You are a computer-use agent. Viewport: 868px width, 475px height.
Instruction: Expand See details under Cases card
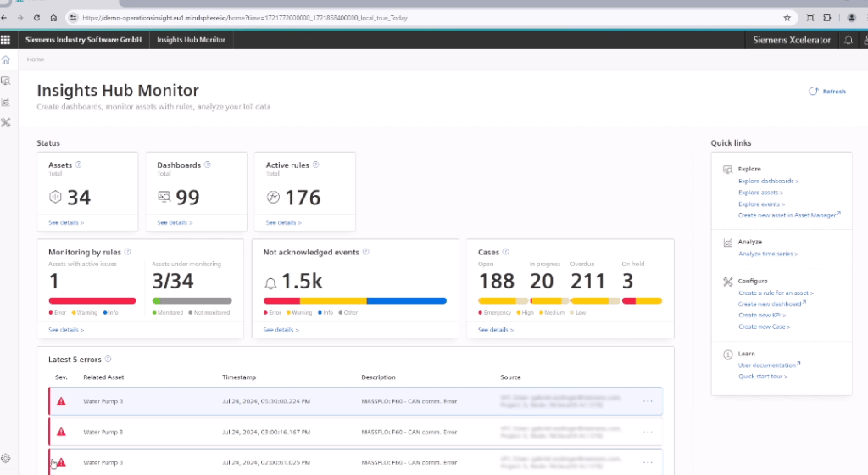(x=496, y=330)
